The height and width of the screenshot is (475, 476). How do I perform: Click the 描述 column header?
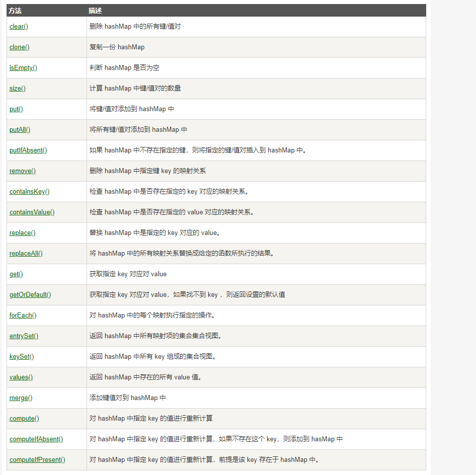coord(95,11)
